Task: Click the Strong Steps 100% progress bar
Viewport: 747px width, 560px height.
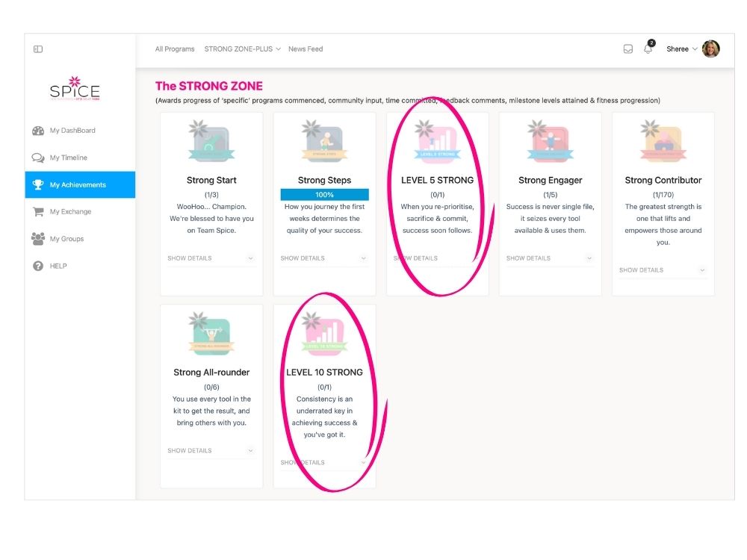Action: click(324, 195)
